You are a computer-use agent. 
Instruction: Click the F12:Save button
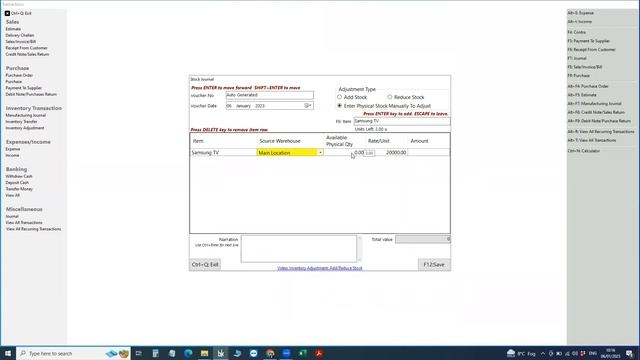434,264
